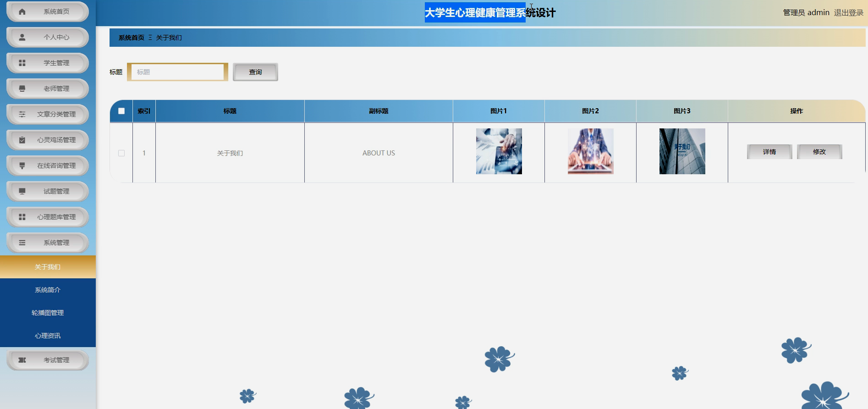The width and height of the screenshot is (868, 409).
Task: Click the 大学生心理健康管理系统设计 page title
Action: coord(490,12)
